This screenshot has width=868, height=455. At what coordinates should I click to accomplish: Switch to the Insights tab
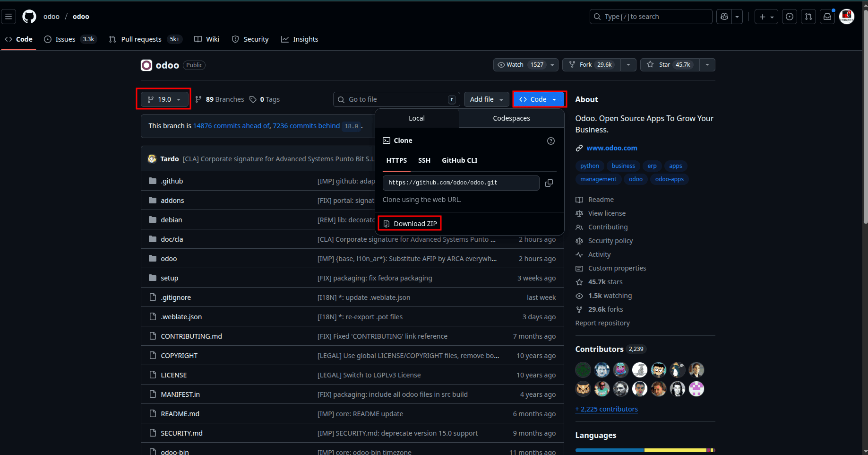point(300,39)
